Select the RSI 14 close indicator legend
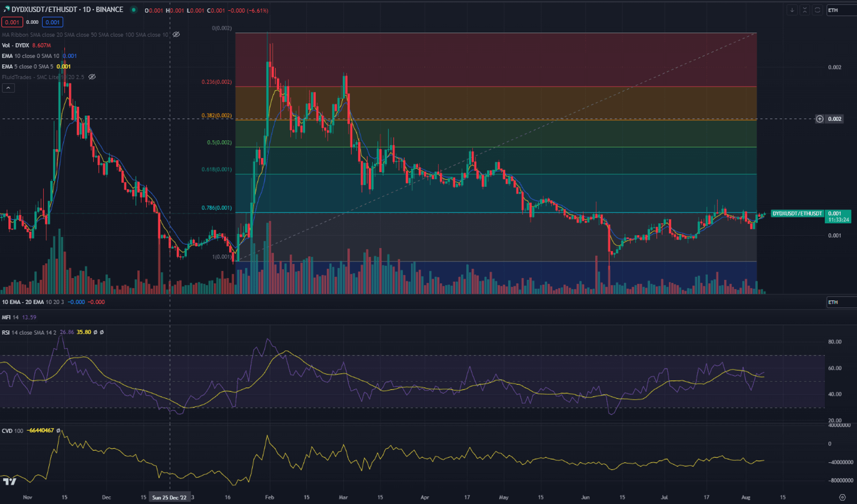 pos(29,332)
